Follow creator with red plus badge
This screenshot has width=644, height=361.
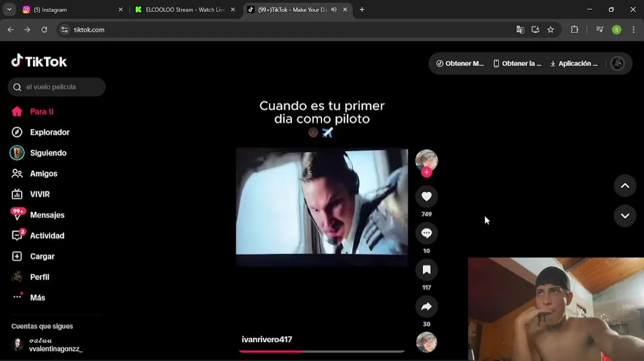[426, 172]
